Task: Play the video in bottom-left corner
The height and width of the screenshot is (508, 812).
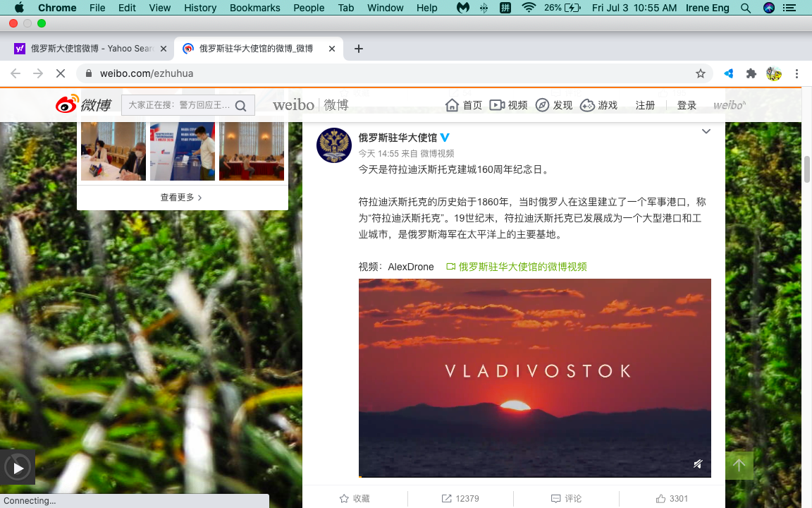Action: [x=18, y=468]
